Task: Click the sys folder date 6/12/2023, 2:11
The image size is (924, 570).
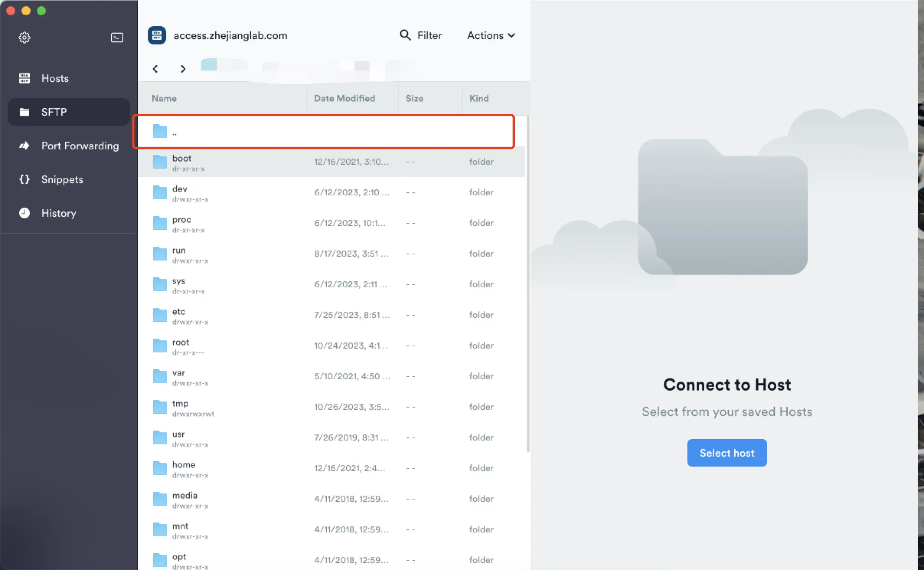Action: coord(351,284)
